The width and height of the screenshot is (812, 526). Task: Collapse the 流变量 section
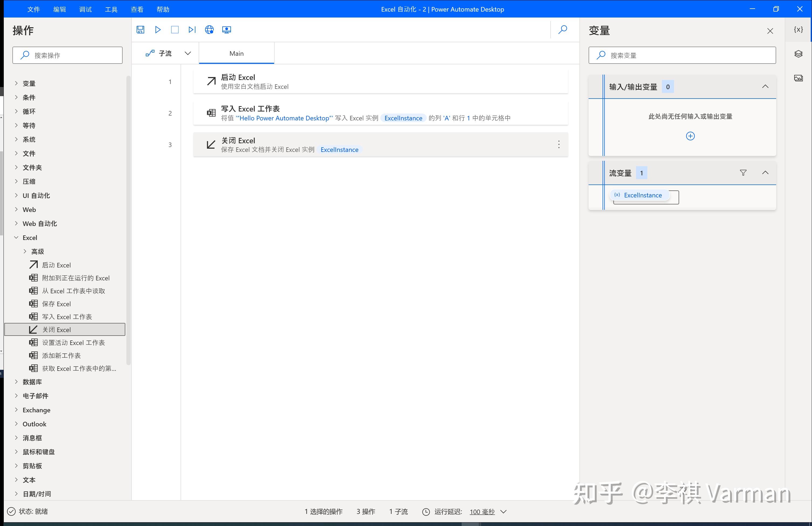[766, 172]
